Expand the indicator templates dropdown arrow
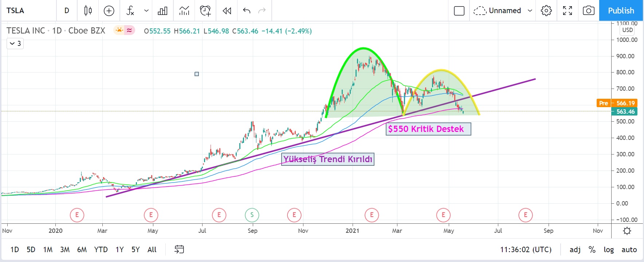 (146, 11)
